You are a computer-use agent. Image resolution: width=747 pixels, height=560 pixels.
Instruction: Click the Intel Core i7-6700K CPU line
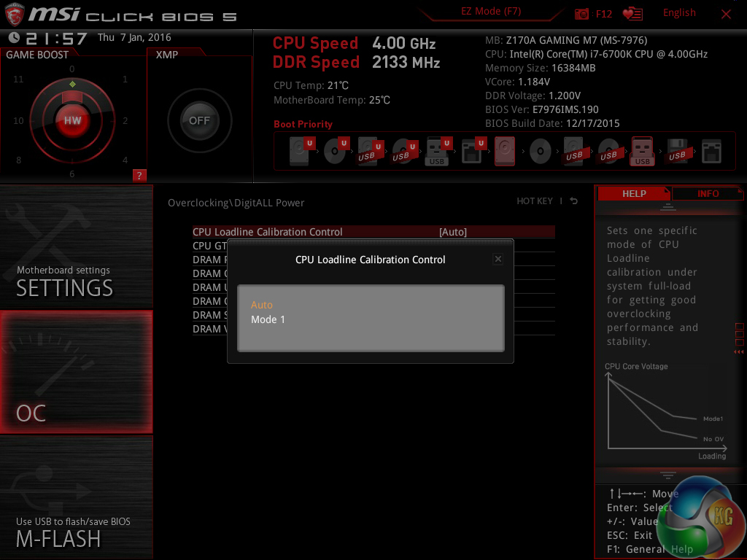click(596, 54)
